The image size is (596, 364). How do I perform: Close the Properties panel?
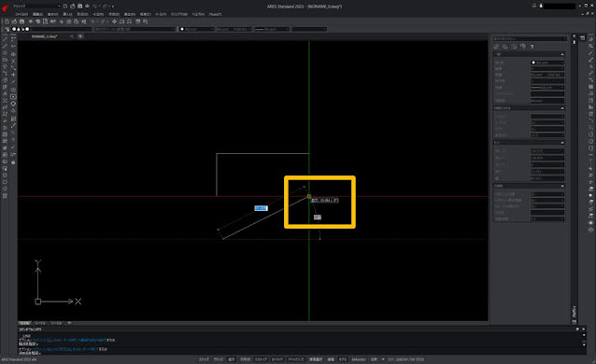click(575, 37)
